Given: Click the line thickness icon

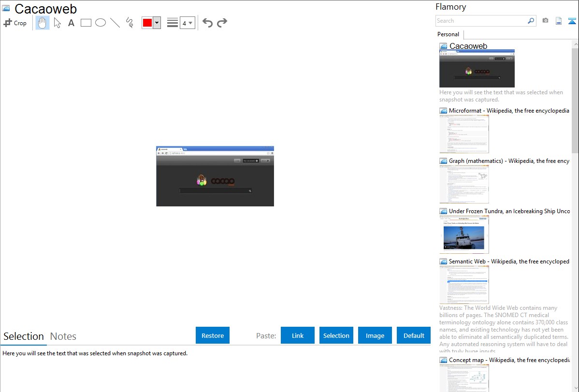Looking at the screenshot, I should pyautogui.click(x=173, y=23).
